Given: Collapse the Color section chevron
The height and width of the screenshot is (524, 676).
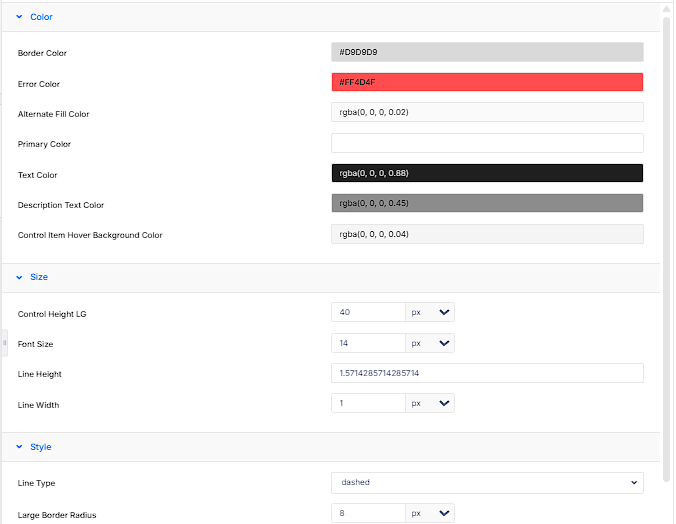Looking at the screenshot, I should [x=19, y=17].
